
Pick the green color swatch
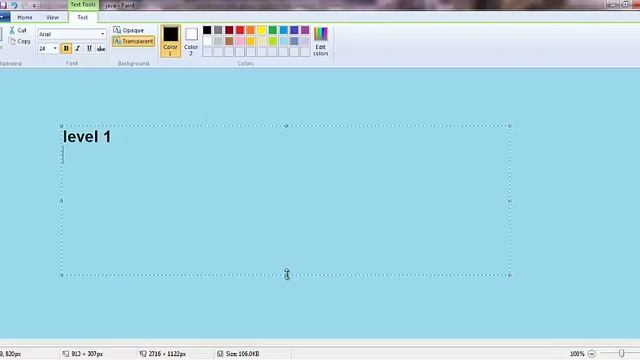click(273, 30)
